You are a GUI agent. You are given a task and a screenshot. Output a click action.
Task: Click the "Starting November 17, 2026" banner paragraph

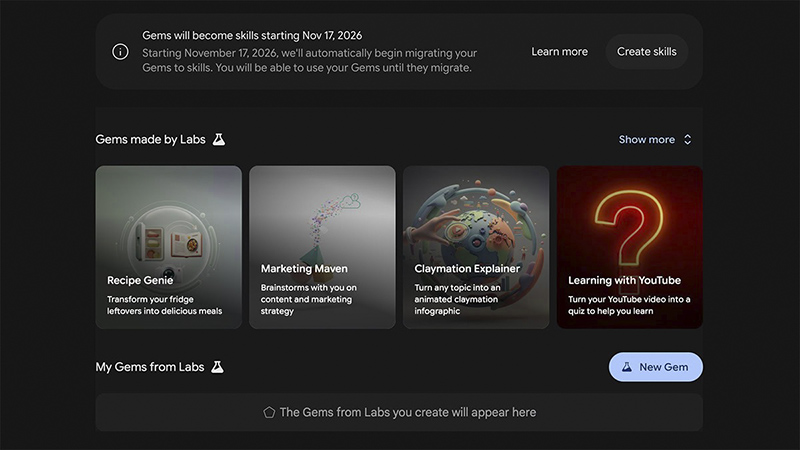click(x=310, y=60)
